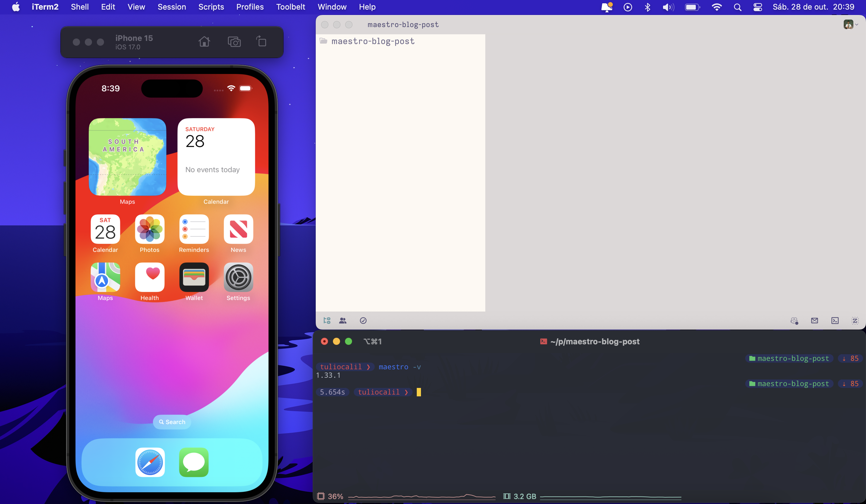Image resolution: width=866 pixels, height=504 pixels.
Task: Toggle the project panel icon in Zed
Action: (327, 321)
